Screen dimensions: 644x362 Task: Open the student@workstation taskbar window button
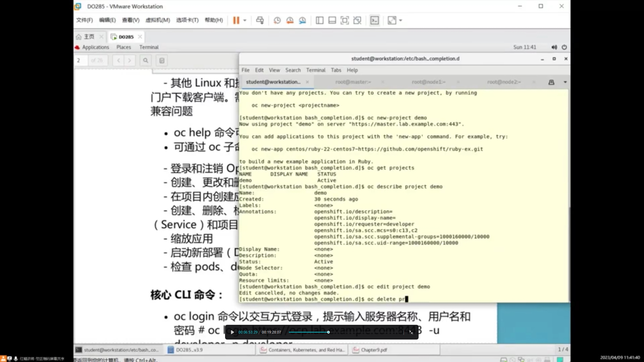coord(117,350)
